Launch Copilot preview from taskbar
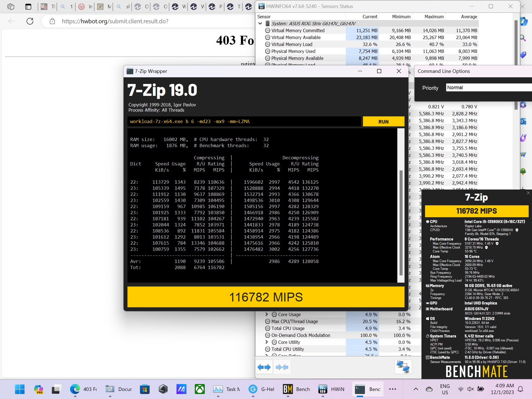 (39, 389)
